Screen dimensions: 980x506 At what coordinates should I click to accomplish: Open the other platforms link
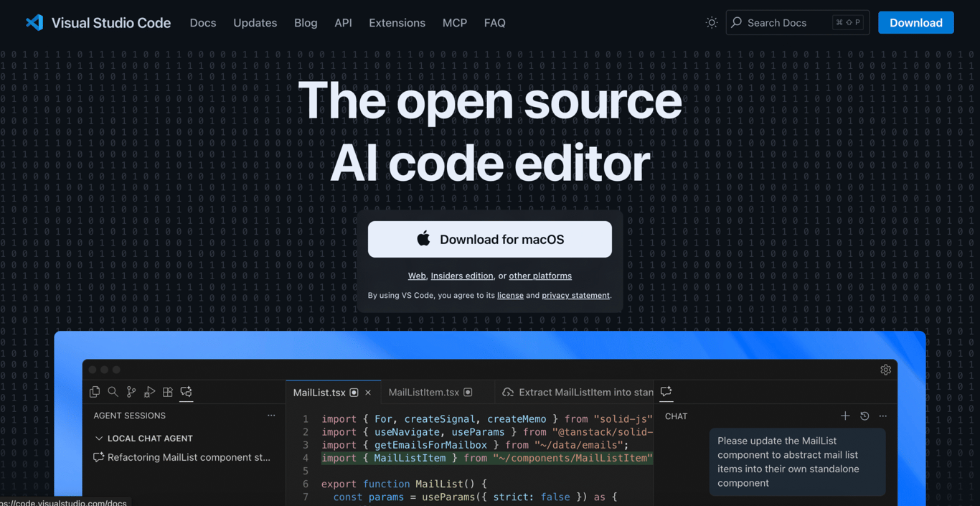point(540,276)
